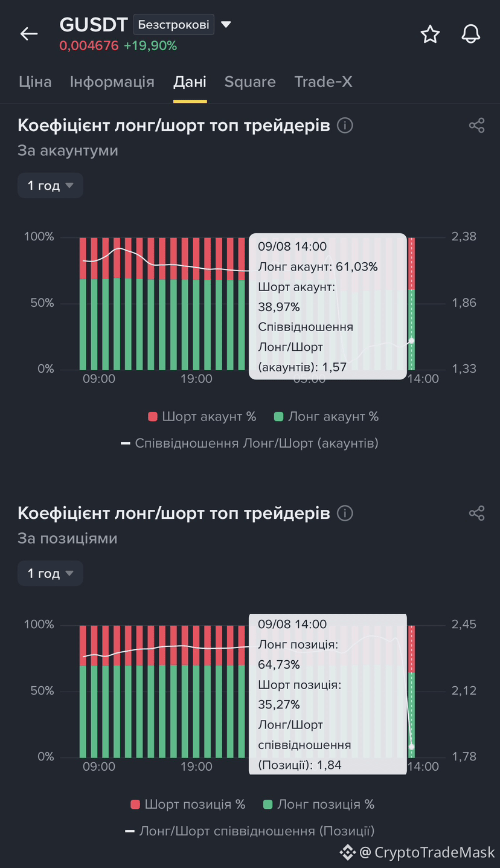Screen dimensions: 500x868
Task: Toggle Лонг акаунт % legend series
Action: [326, 416]
